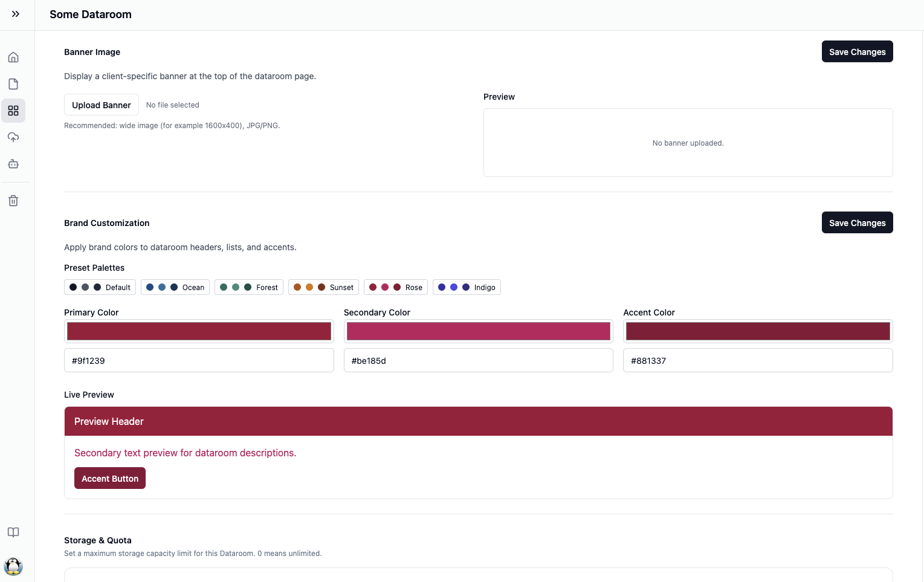924x582 pixels.
Task: Save changes for Banner Image section
Action: click(857, 52)
